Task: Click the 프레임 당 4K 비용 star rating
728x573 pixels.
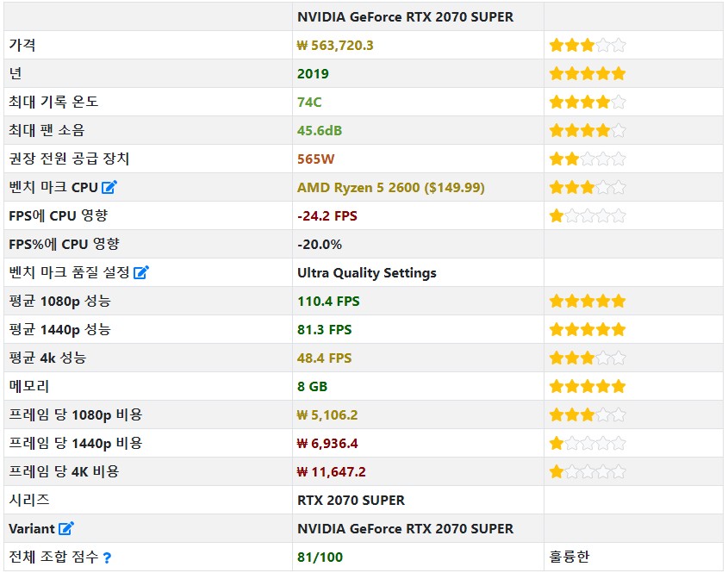Action: pos(588,472)
